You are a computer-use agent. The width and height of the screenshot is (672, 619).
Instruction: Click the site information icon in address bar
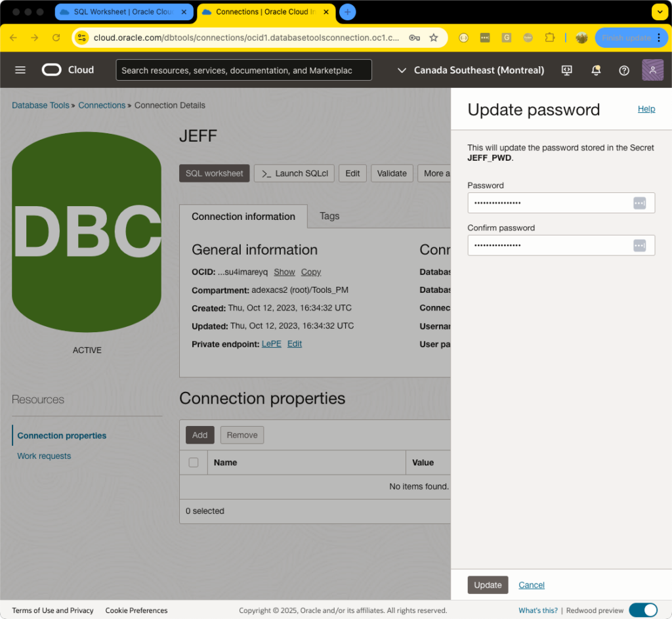pos(82,37)
